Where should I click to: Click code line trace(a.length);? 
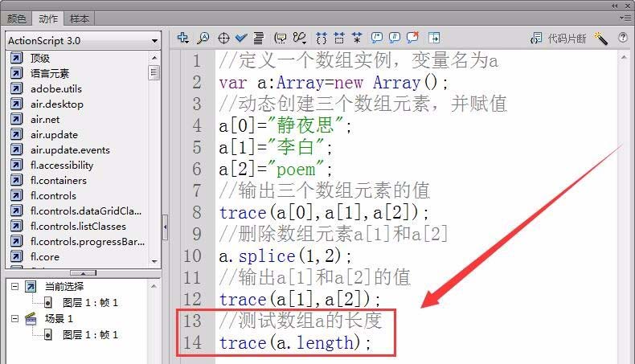click(x=295, y=343)
